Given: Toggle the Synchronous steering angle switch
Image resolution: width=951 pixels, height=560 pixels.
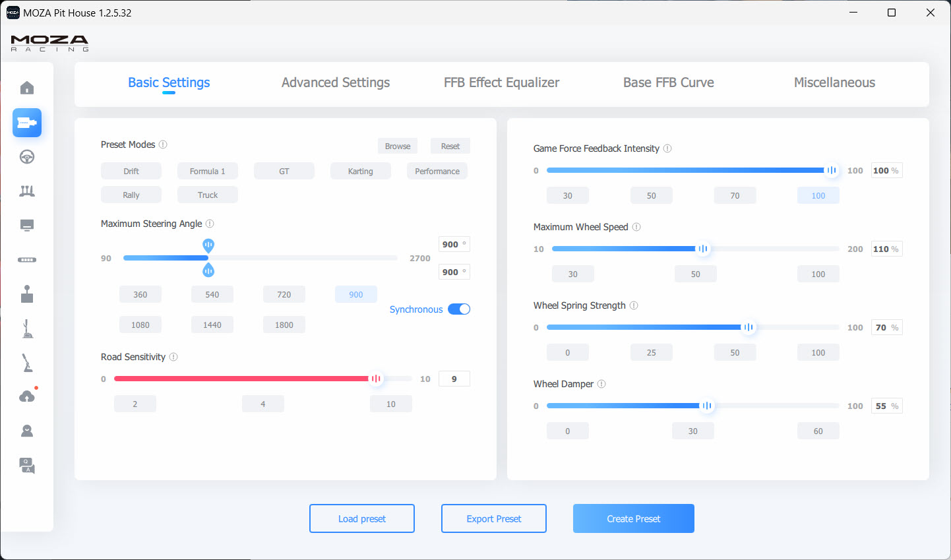Looking at the screenshot, I should click(459, 309).
